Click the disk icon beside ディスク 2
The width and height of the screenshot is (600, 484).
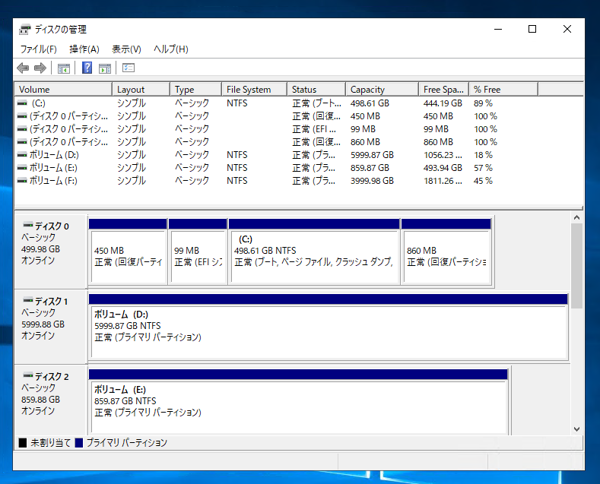(x=28, y=375)
